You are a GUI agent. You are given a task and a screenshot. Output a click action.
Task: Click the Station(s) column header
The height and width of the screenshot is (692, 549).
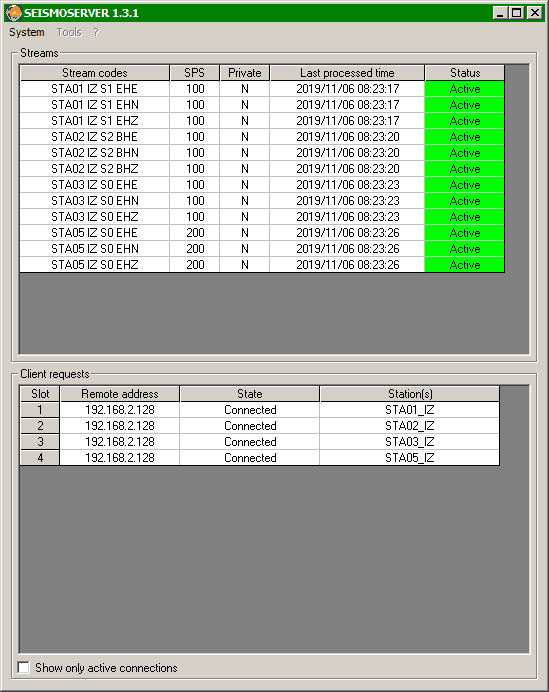tap(410, 394)
